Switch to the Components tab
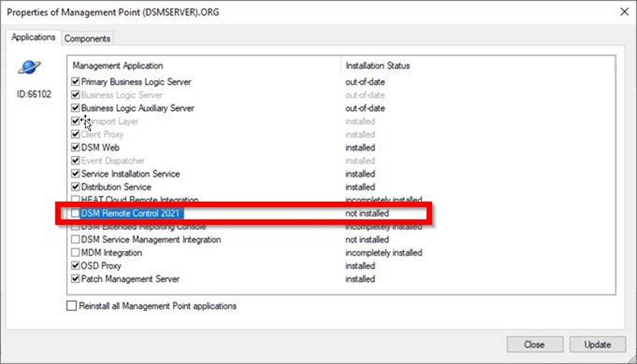The height and width of the screenshot is (364, 637). [x=87, y=38]
